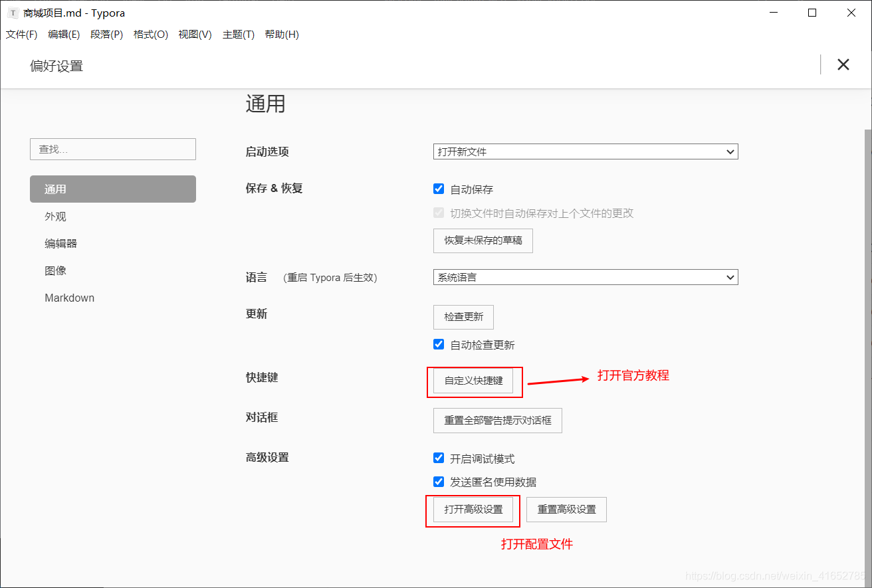872x588 pixels.
Task: Click the 偏好设置 header title
Action: [56, 66]
